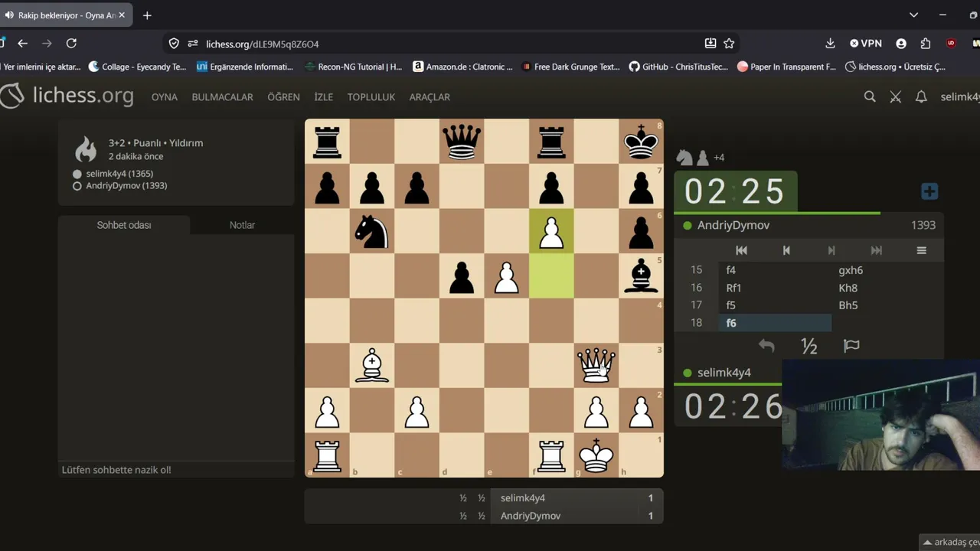Open the ÖĞREN menu

283,97
